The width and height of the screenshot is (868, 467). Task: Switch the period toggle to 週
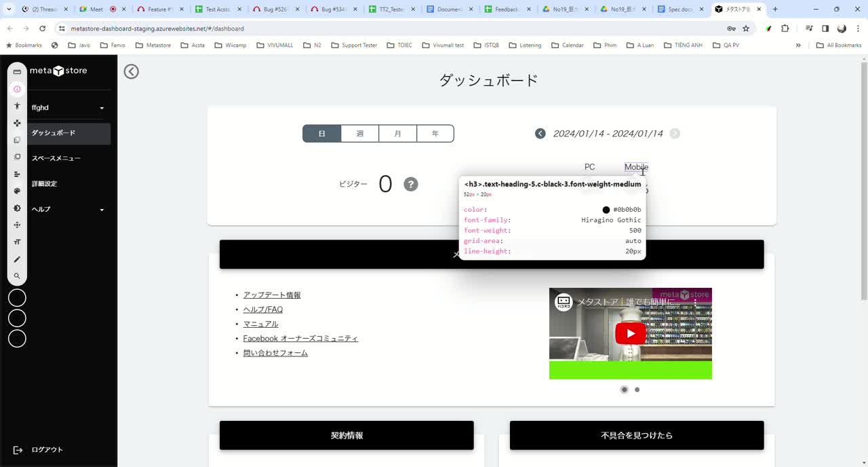(x=359, y=133)
